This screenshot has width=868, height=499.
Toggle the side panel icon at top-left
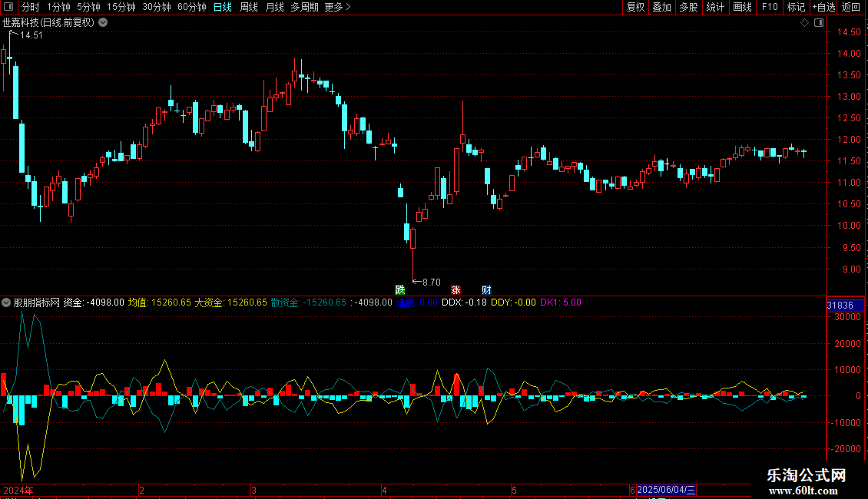pos(8,7)
